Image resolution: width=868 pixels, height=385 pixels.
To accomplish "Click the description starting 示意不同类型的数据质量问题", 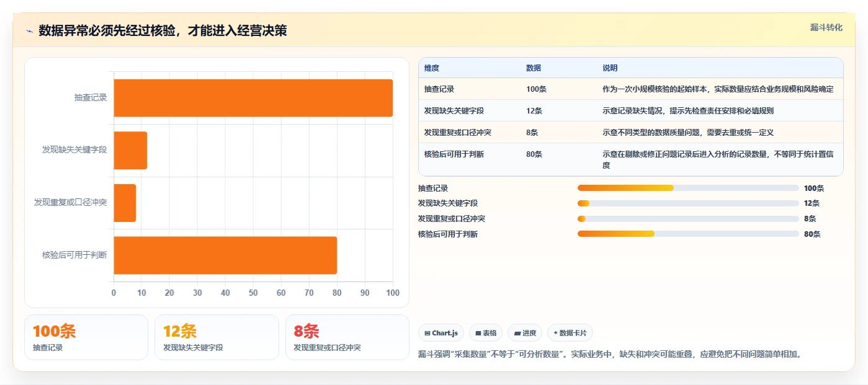I will [x=688, y=133].
